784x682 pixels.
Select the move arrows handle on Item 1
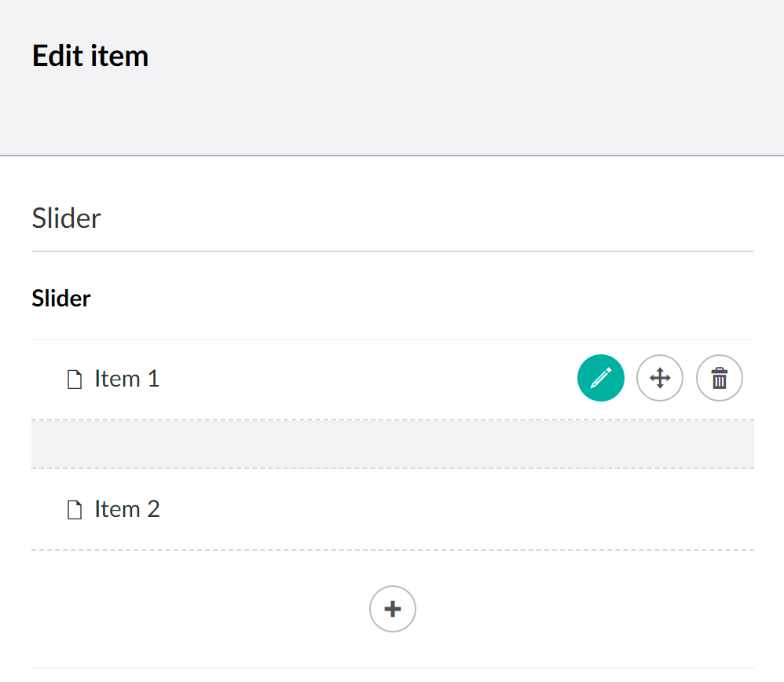pyautogui.click(x=660, y=378)
